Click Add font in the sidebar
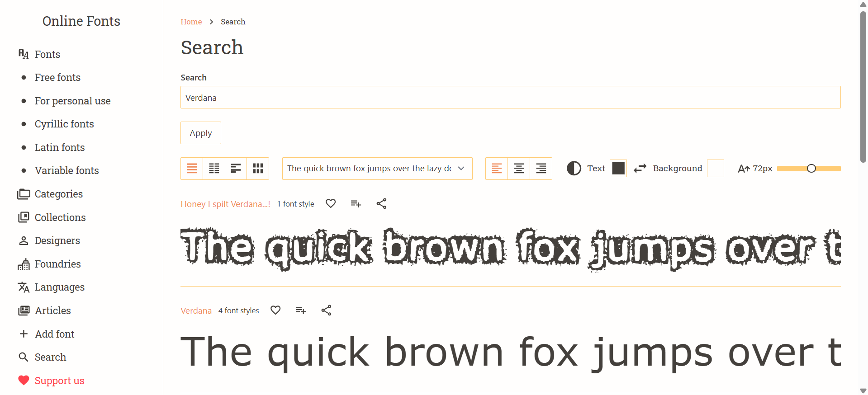 (54, 334)
